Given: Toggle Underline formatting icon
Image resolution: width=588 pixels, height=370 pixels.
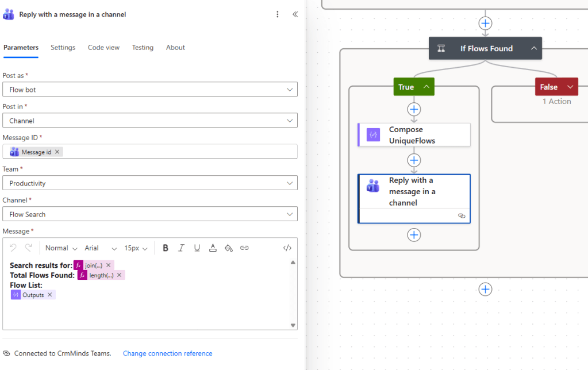Looking at the screenshot, I should [x=197, y=248].
